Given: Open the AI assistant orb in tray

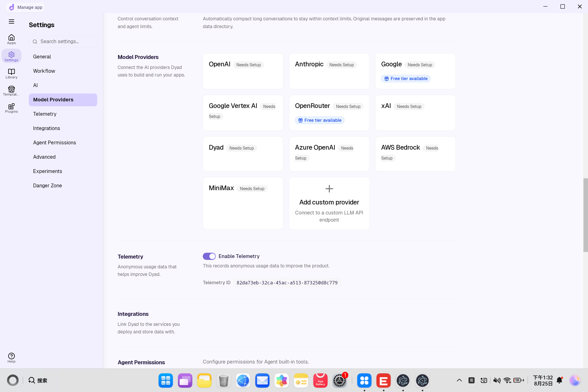Looking at the screenshot, I should point(575,380).
